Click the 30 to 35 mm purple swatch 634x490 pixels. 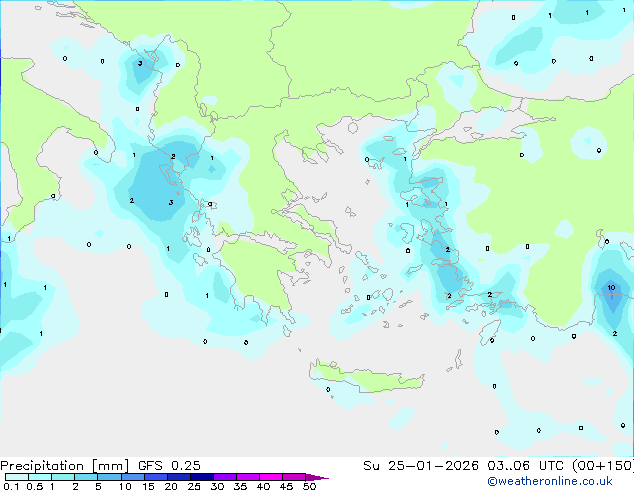[x=225, y=477]
